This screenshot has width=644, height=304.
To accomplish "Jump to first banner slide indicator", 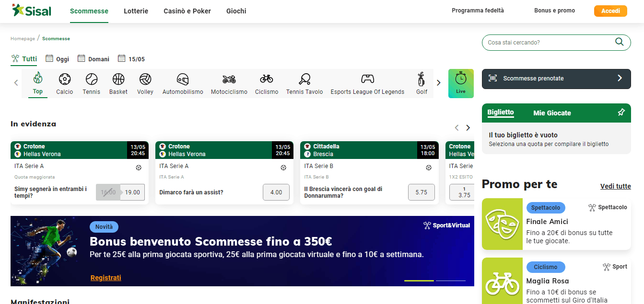I will pos(419,281).
